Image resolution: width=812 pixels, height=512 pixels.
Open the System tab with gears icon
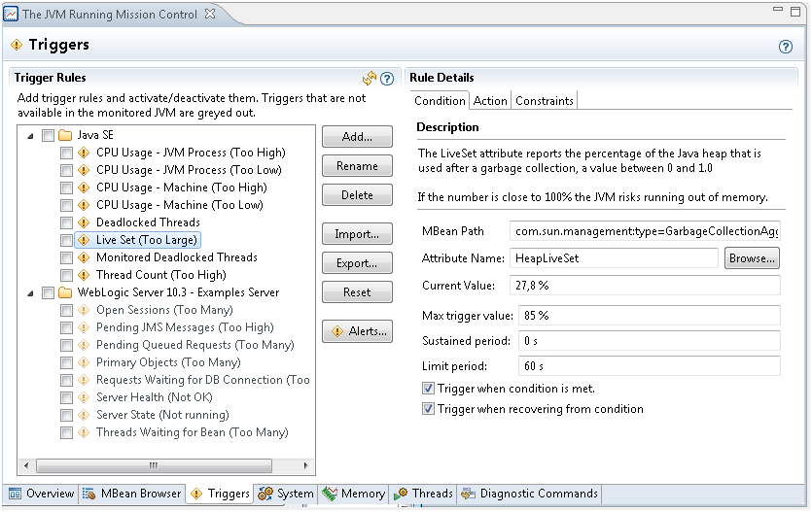(x=286, y=494)
